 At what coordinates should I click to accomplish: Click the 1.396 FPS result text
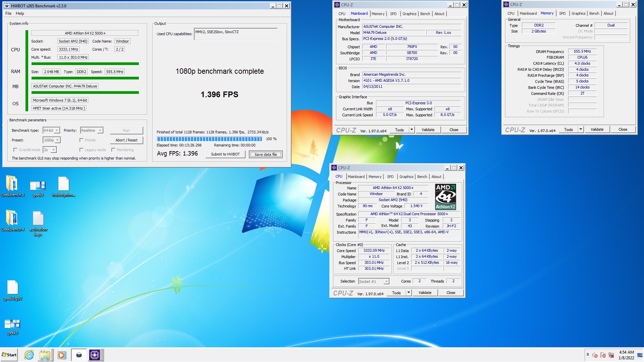coord(219,95)
